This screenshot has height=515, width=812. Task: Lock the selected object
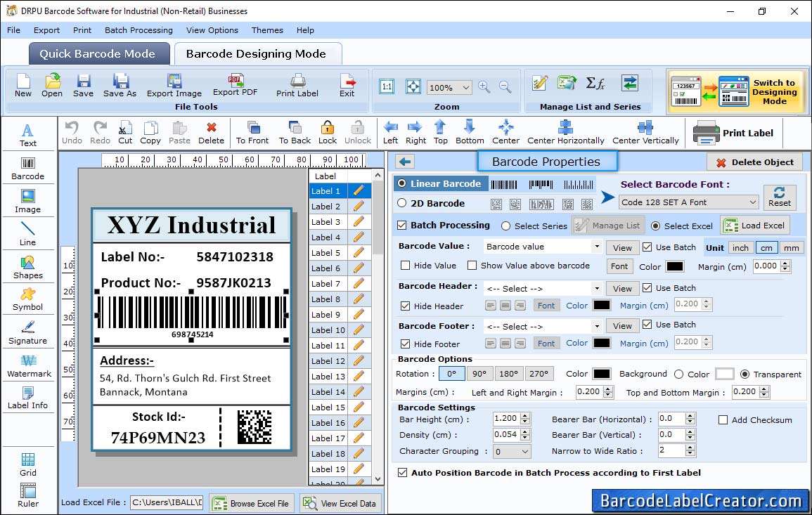pos(328,133)
